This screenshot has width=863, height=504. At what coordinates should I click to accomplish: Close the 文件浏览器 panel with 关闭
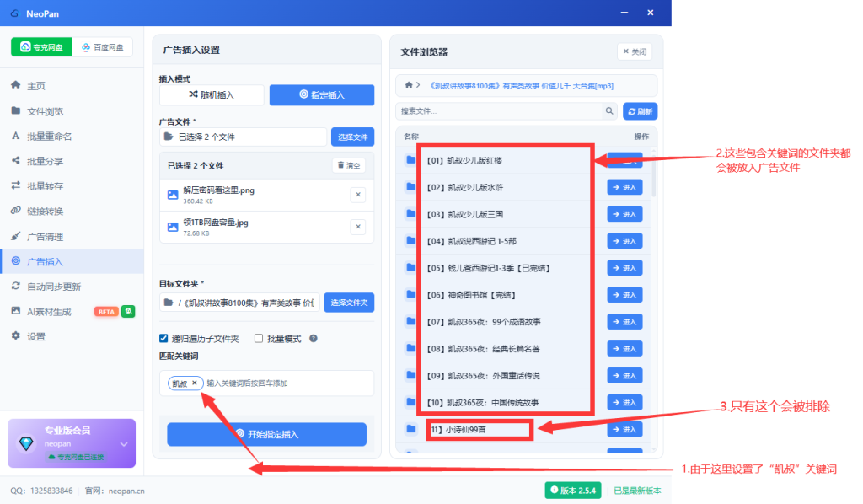[x=635, y=51]
